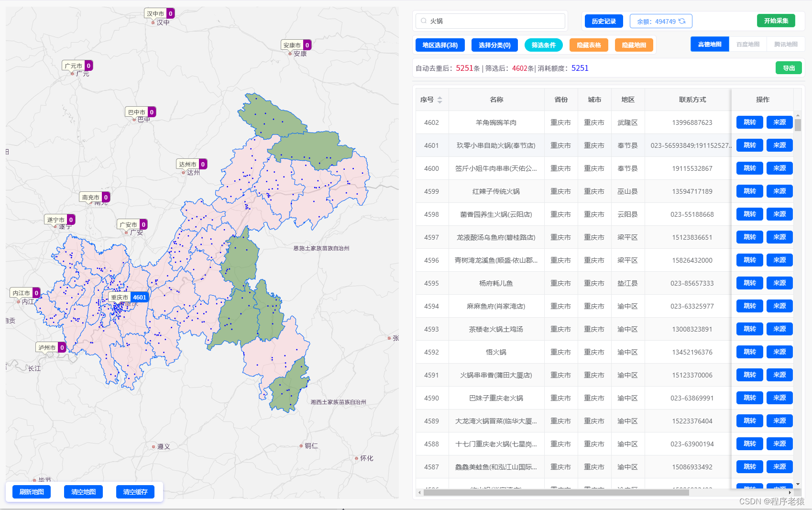This screenshot has height=510, width=812.
Task: Click the 南充市 map marker
Action: [95, 197]
